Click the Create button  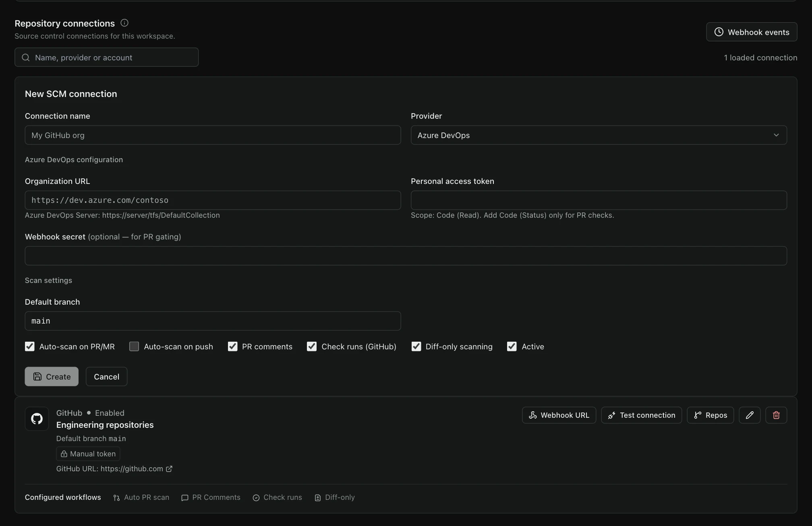tap(52, 377)
